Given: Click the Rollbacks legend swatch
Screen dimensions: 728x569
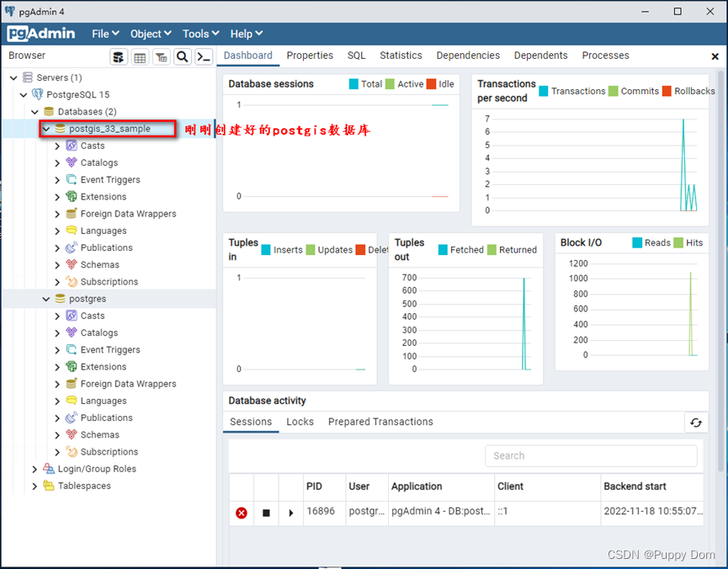Looking at the screenshot, I should [x=667, y=91].
